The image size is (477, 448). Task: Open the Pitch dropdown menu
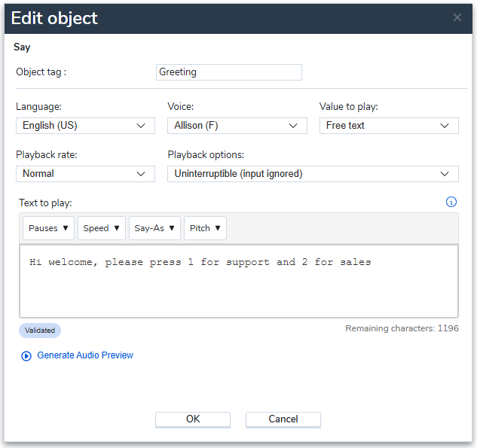[x=205, y=228]
